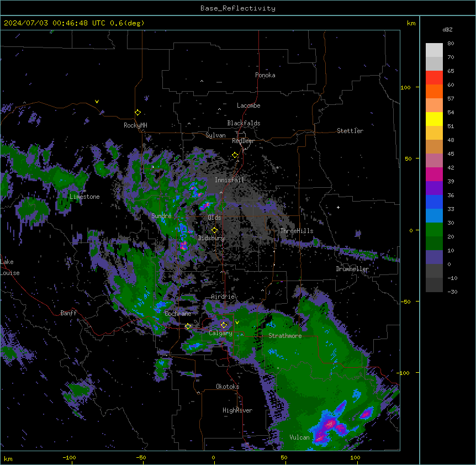Click the Okotoks city label

pos(228,387)
